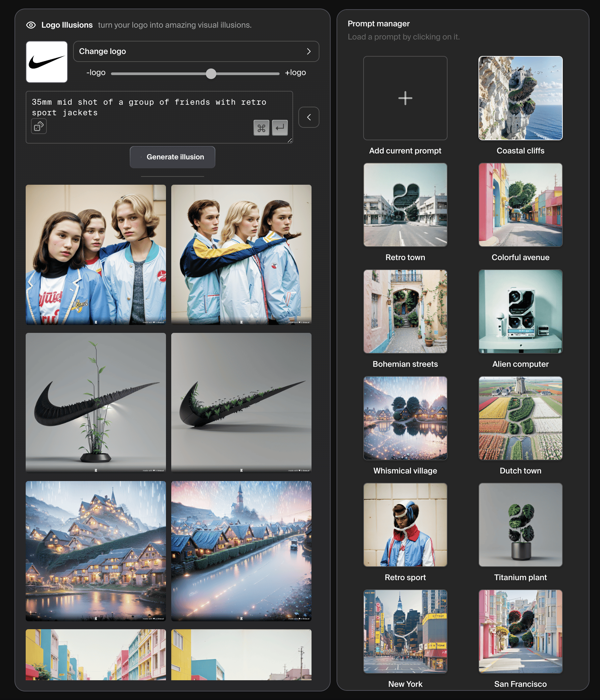Load the Bohemian streets prompt

pos(405,311)
